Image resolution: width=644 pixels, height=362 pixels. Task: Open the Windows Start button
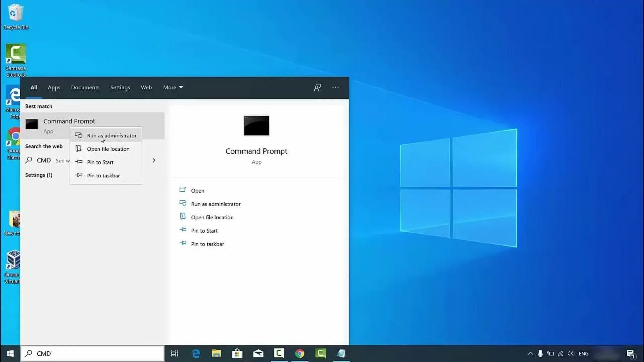[x=10, y=353]
